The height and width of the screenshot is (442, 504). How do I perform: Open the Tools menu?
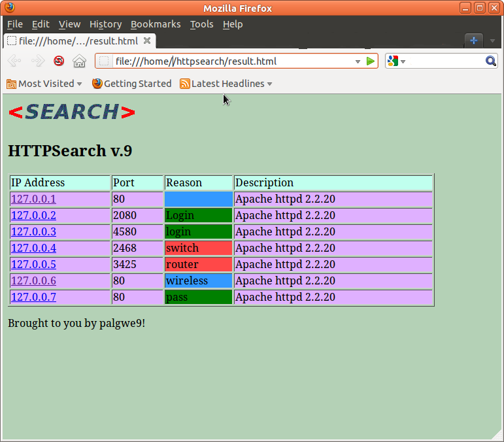tap(201, 24)
